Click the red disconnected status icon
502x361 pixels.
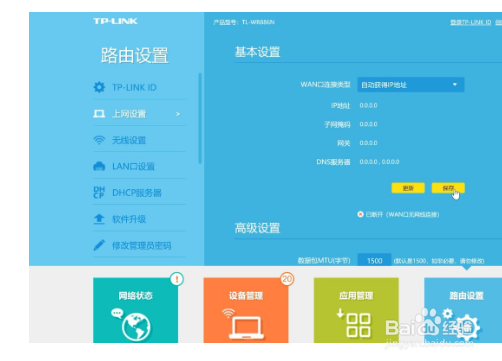(360, 214)
